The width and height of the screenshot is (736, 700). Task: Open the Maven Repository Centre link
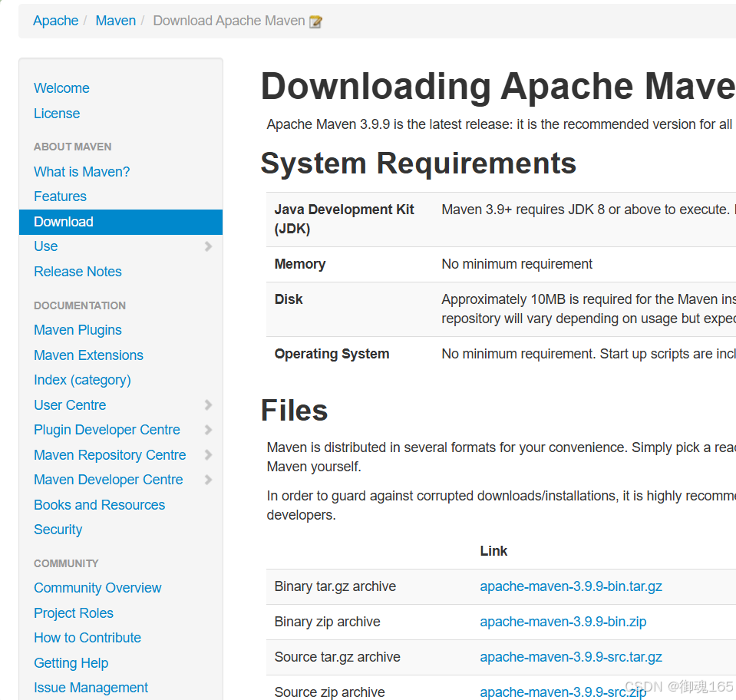coord(110,455)
